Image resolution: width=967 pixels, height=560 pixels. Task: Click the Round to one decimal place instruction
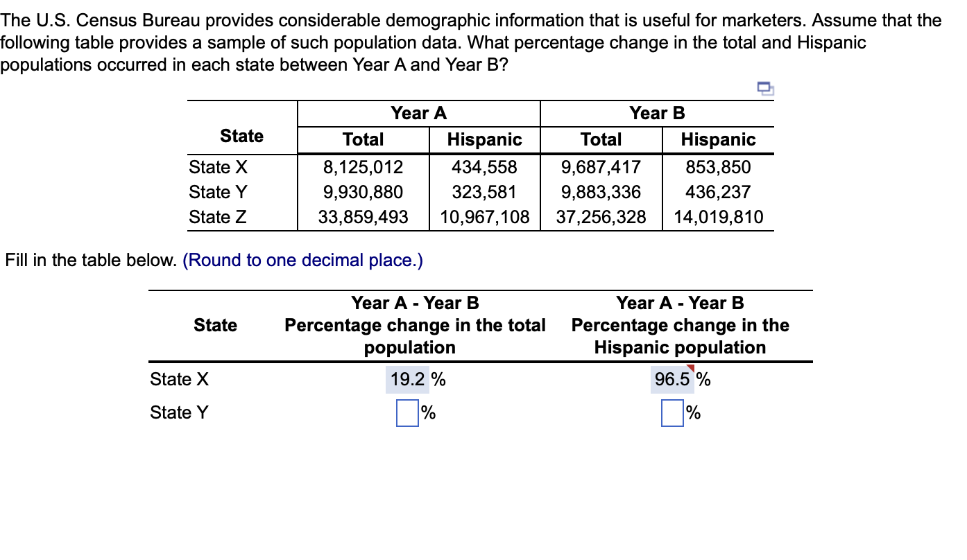click(302, 261)
